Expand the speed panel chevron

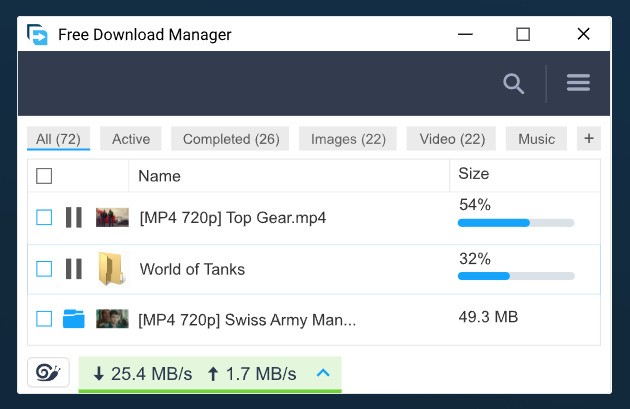pos(322,374)
